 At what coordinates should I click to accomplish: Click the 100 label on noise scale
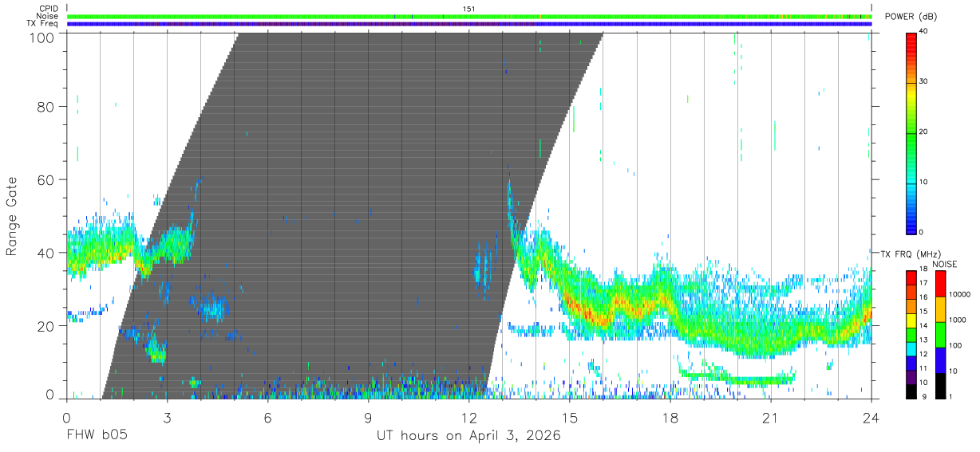(954, 346)
